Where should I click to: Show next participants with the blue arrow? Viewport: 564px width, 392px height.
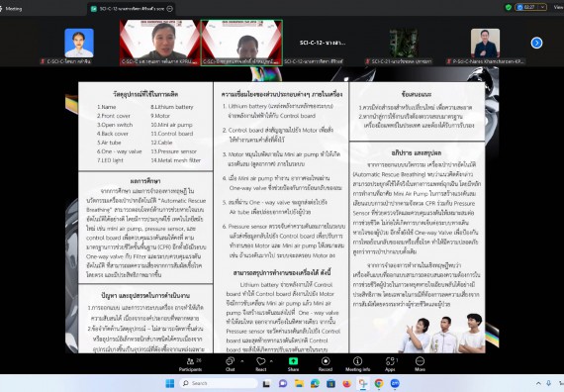point(536,43)
